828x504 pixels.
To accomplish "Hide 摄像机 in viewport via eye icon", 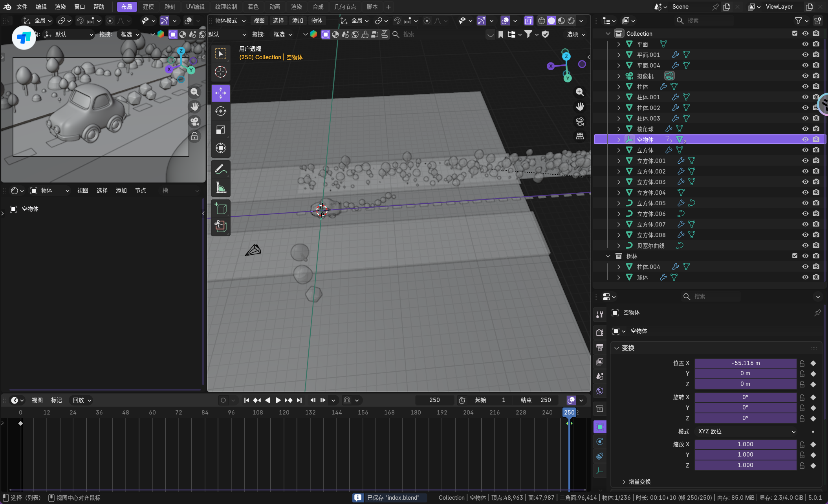I will click(x=805, y=76).
